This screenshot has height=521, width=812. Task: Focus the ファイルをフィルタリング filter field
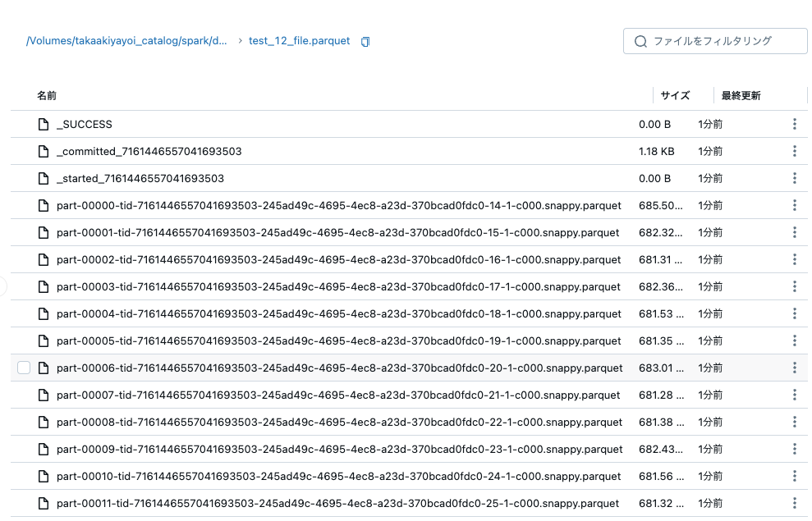[x=715, y=41]
